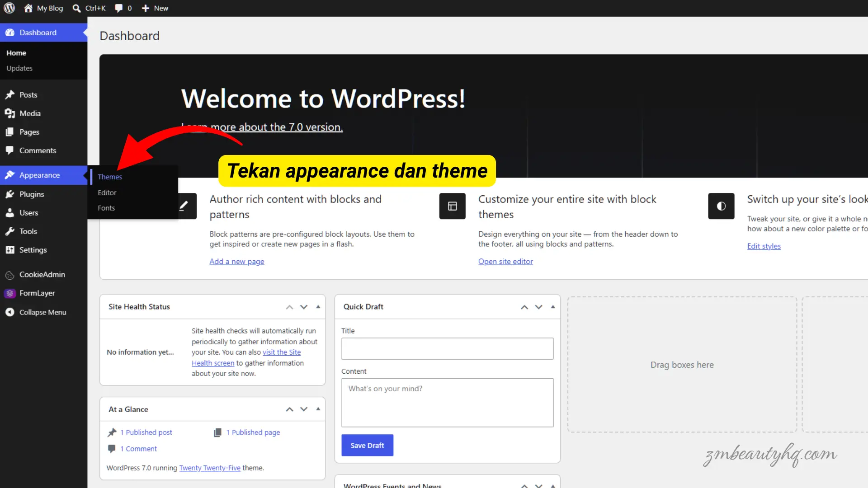Go to Updates under Dashboard

19,68
